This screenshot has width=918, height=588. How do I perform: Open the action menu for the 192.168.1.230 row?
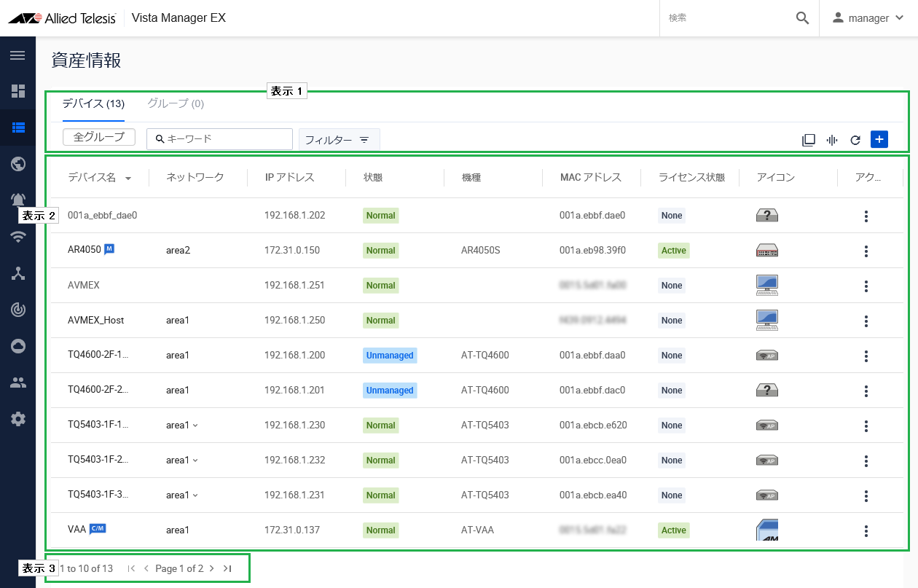point(866,426)
